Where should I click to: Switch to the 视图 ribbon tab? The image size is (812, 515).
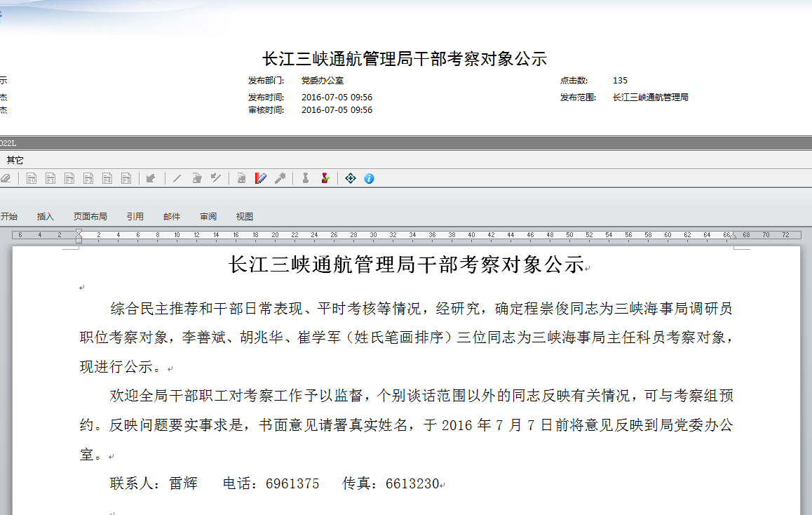[x=245, y=217]
